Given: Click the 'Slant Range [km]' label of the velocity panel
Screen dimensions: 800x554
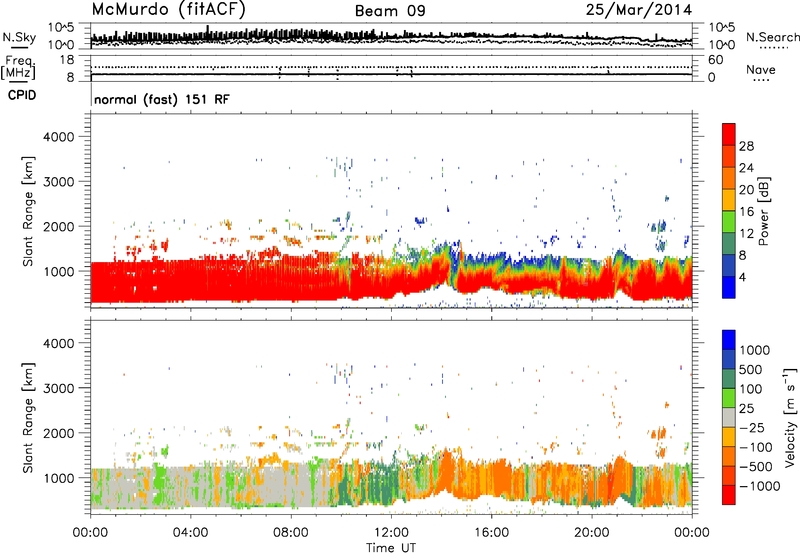Looking at the screenshot, I should [28, 417].
